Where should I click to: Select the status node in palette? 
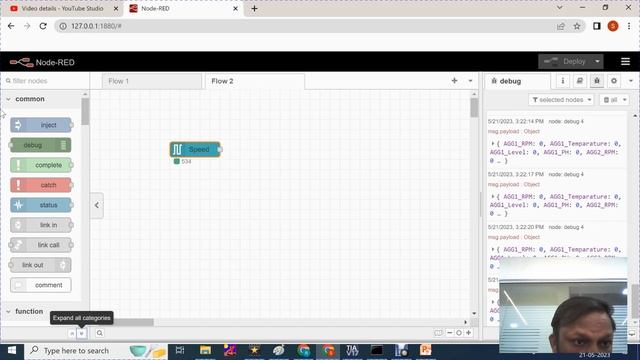tap(41, 205)
